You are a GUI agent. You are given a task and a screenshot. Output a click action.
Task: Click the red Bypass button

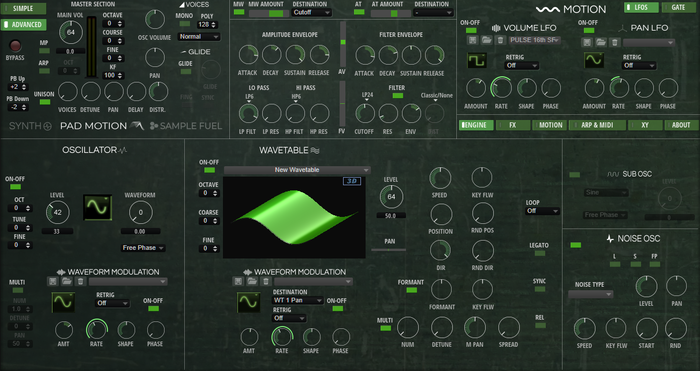pos(15,46)
